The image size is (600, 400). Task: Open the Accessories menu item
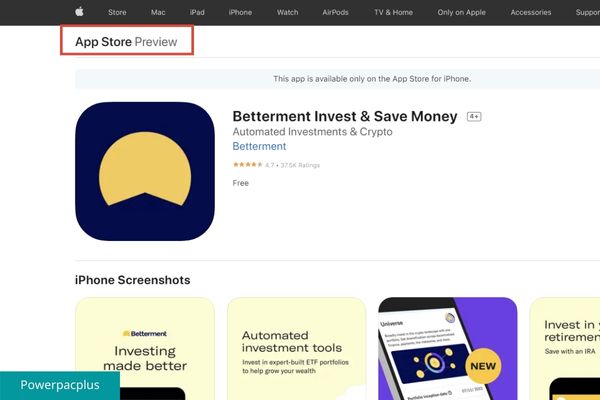[531, 12]
